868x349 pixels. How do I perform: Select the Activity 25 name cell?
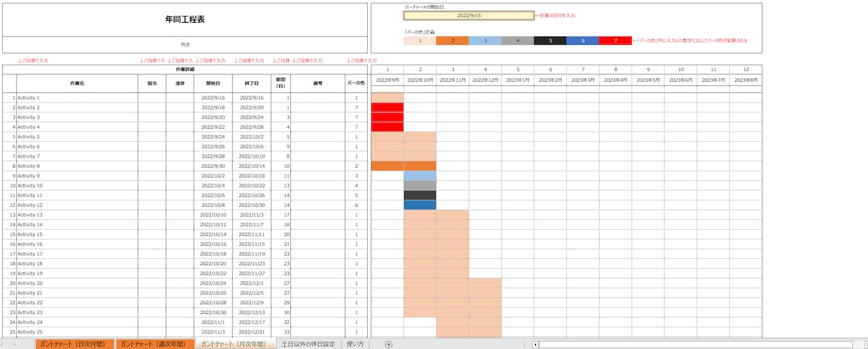[x=78, y=331]
